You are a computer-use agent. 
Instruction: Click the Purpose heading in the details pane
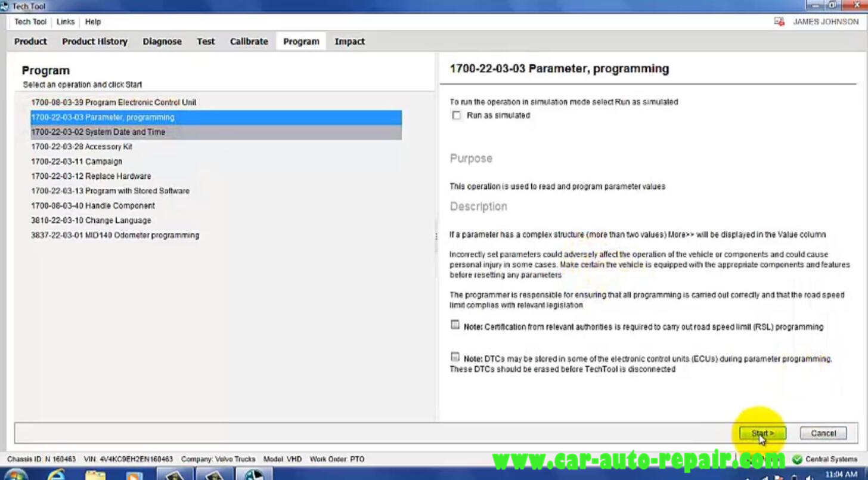click(471, 159)
